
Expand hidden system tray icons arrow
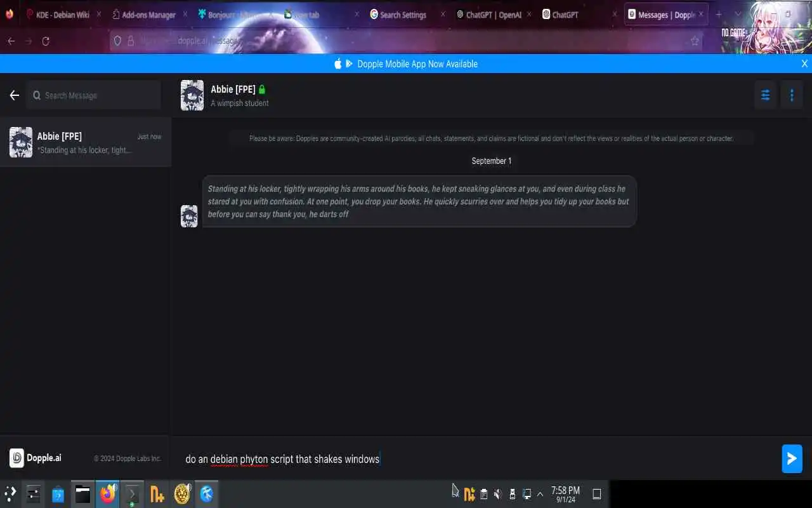(540, 494)
